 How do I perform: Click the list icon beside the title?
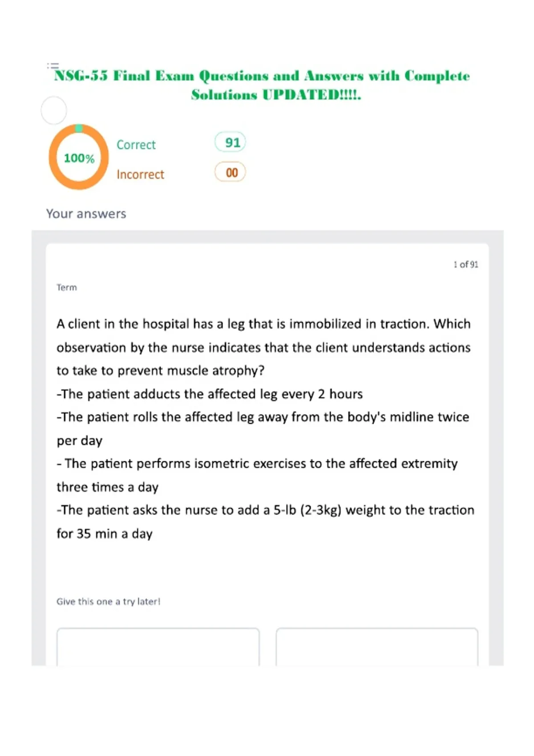[53, 66]
